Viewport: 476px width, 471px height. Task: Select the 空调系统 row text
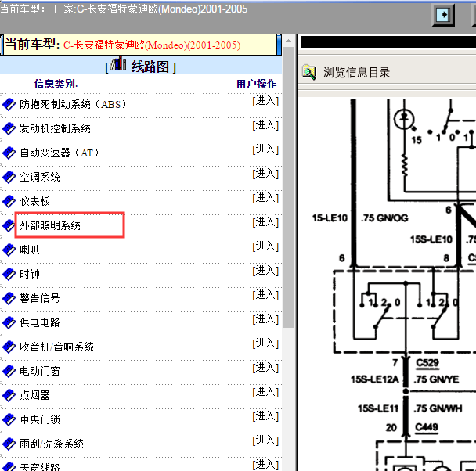(40, 177)
